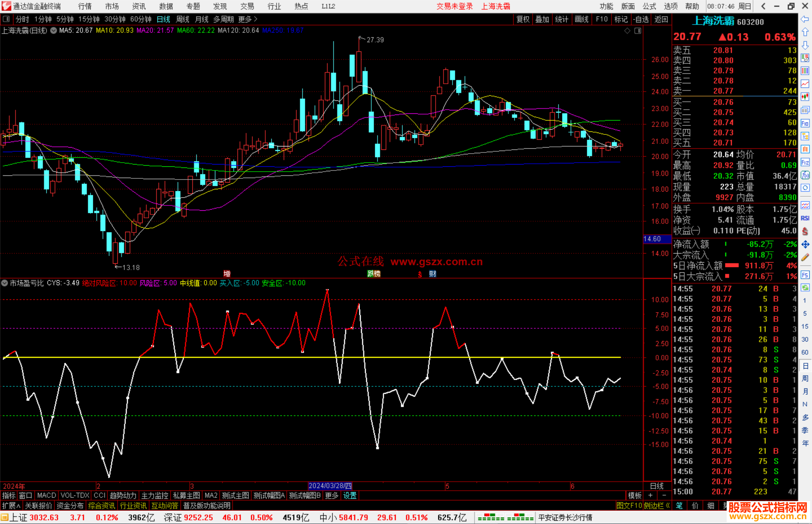This screenshot has width=812, height=524.
Task: Toggle the main chart moving-average indicator circle button
Action: pos(54,30)
